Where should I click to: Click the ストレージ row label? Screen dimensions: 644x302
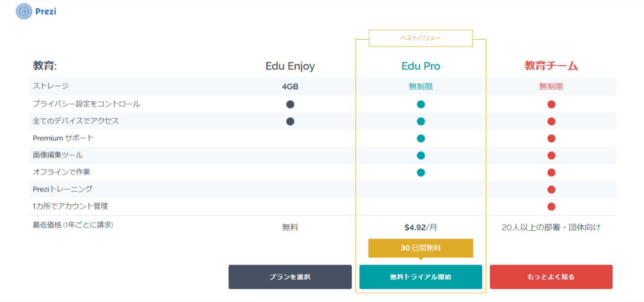(x=51, y=86)
